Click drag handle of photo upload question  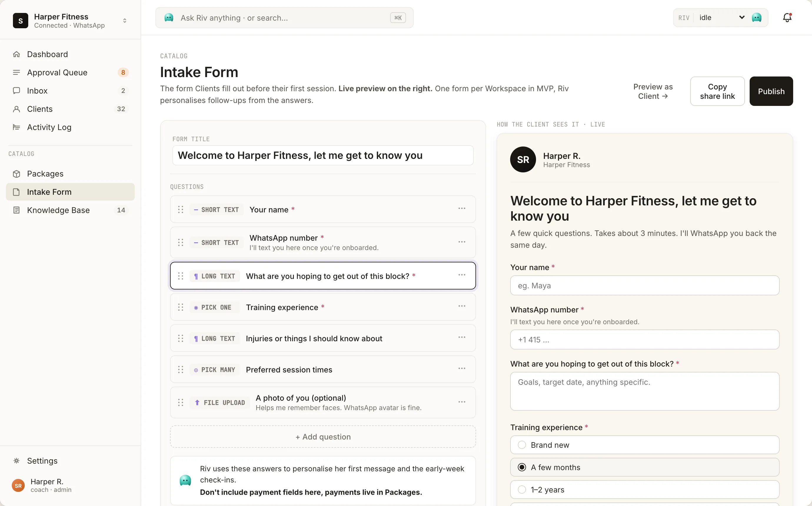(x=181, y=402)
